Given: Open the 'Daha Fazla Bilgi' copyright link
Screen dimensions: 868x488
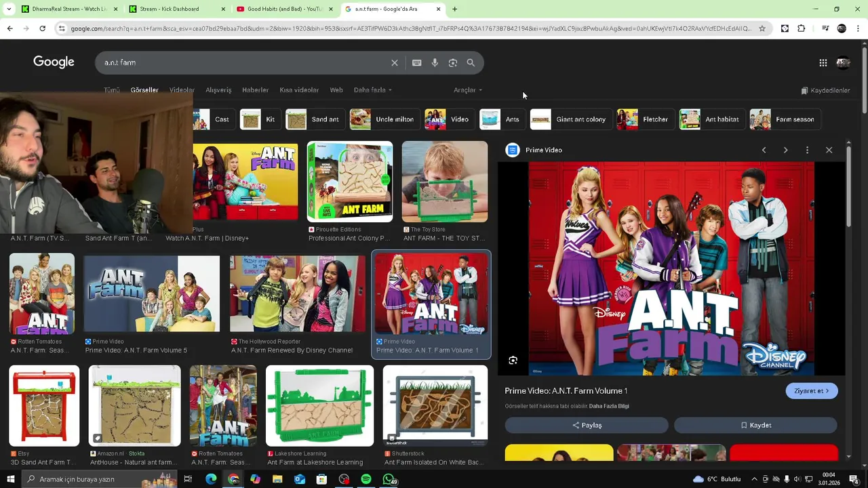Looking at the screenshot, I should 609,406.
